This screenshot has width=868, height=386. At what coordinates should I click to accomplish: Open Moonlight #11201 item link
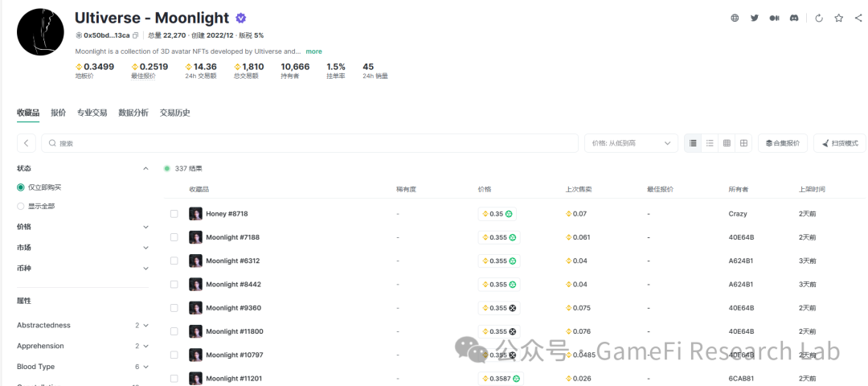pos(234,379)
